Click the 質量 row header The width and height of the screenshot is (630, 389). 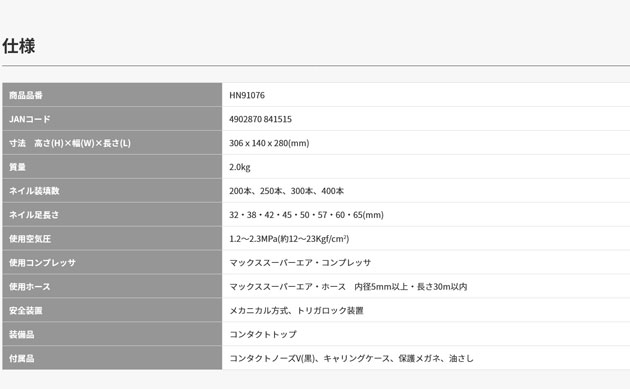point(112,167)
